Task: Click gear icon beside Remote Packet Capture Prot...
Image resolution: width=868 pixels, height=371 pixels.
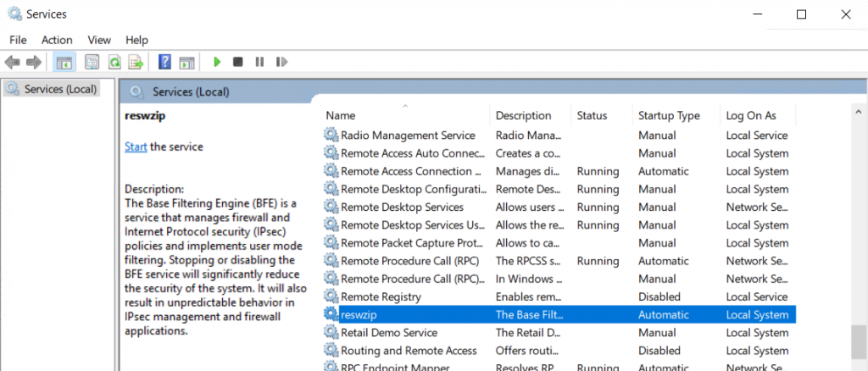Action: tap(331, 243)
